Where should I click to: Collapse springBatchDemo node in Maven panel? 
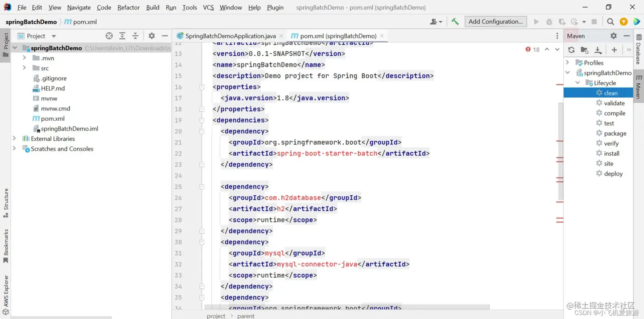tap(568, 72)
